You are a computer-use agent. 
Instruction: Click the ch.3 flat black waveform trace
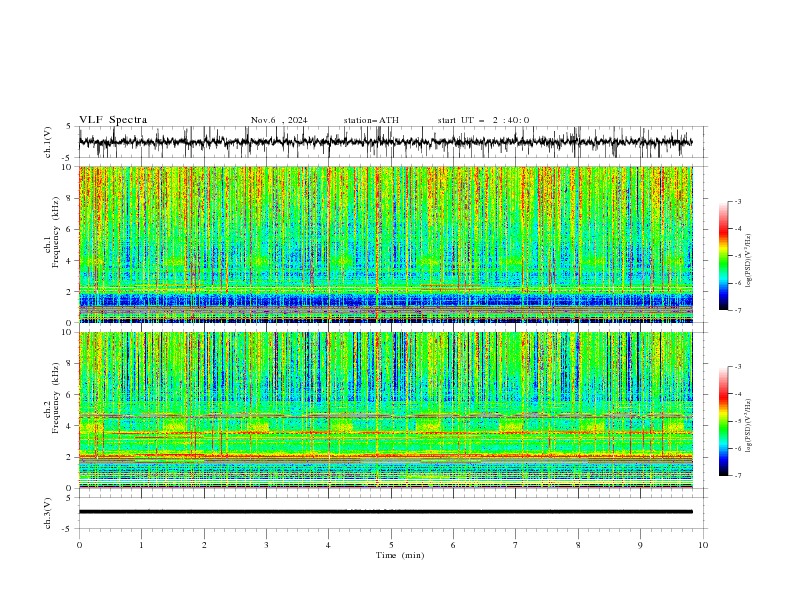pos(385,512)
